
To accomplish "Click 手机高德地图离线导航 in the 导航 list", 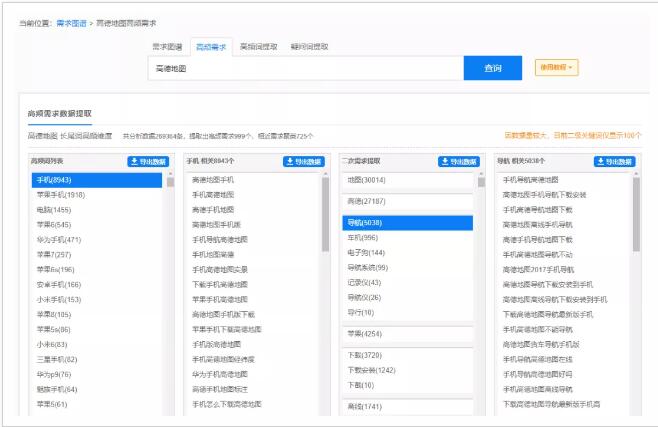I will click(538, 390).
